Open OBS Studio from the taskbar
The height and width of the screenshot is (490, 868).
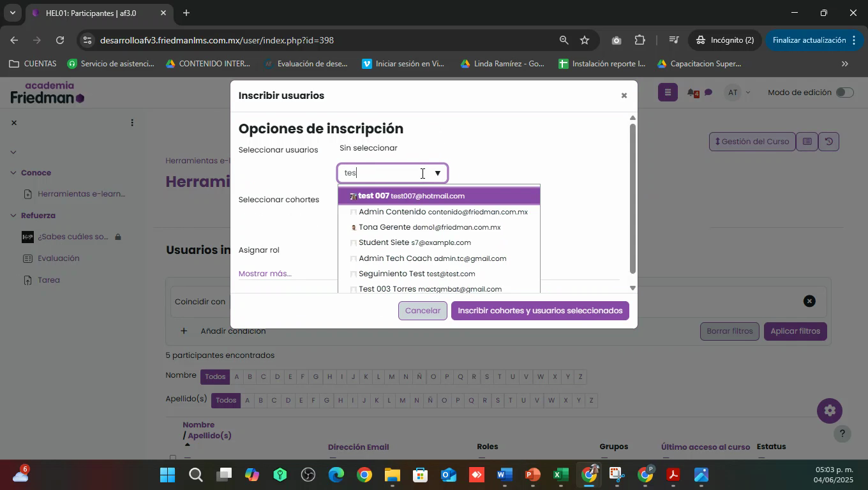[308, 475]
